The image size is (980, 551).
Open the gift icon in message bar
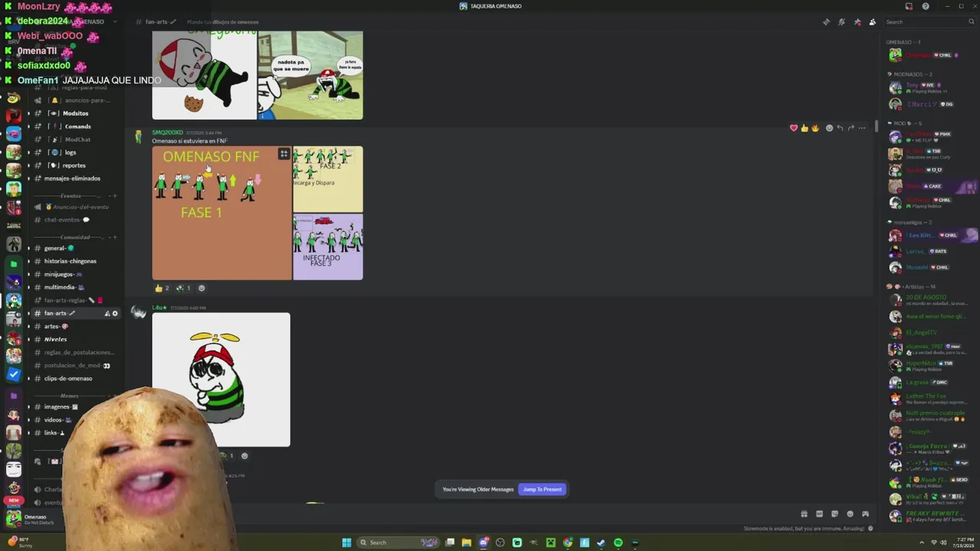[804, 514]
